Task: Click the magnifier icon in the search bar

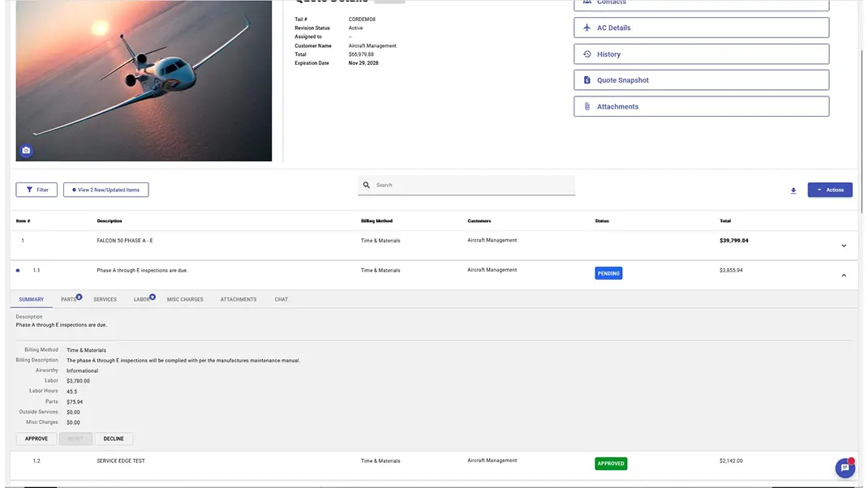Action: point(367,186)
